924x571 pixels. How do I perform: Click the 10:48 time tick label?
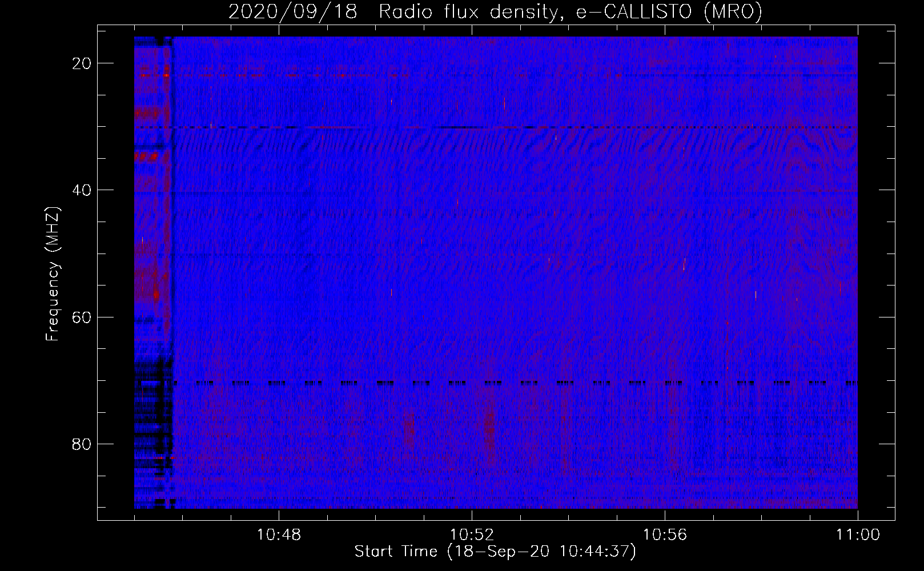279,535
